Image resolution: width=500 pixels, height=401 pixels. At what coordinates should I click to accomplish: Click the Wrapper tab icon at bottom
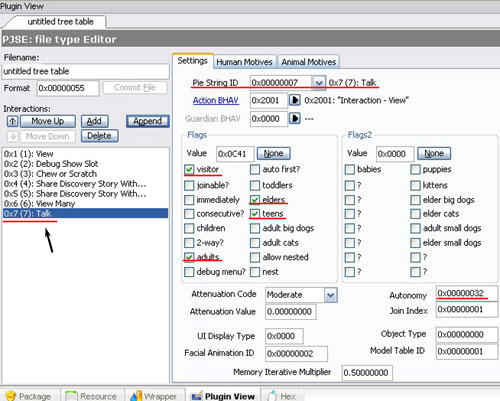point(135,396)
